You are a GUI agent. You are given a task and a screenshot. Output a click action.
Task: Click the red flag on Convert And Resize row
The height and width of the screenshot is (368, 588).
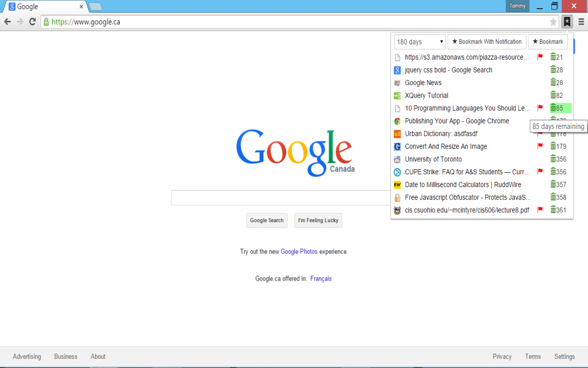pos(540,146)
